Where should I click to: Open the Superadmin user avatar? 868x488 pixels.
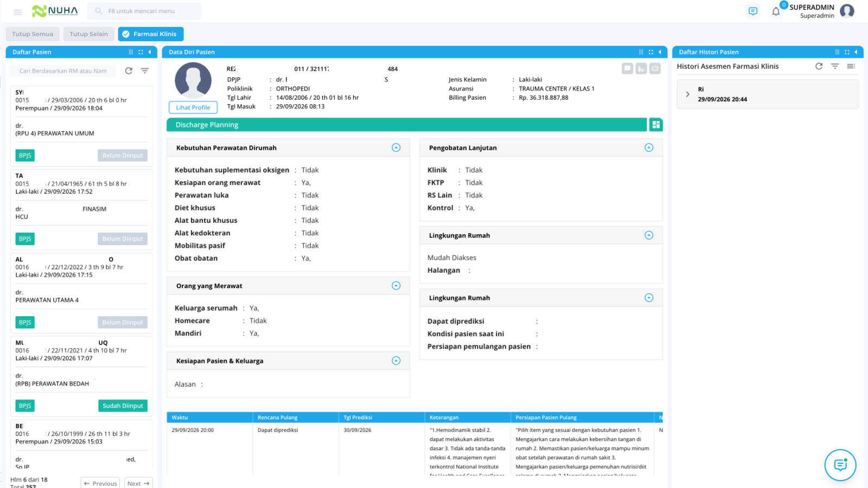click(x=847, y=11)
